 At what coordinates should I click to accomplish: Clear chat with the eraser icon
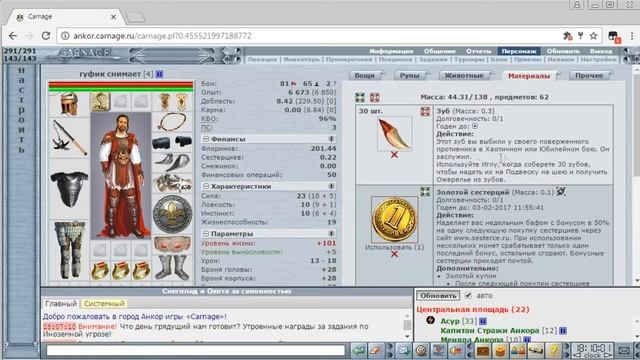(376, 350)
